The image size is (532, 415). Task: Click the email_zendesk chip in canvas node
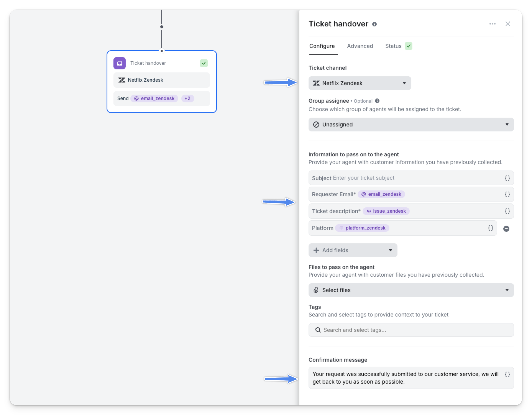[x=154, y=98]
